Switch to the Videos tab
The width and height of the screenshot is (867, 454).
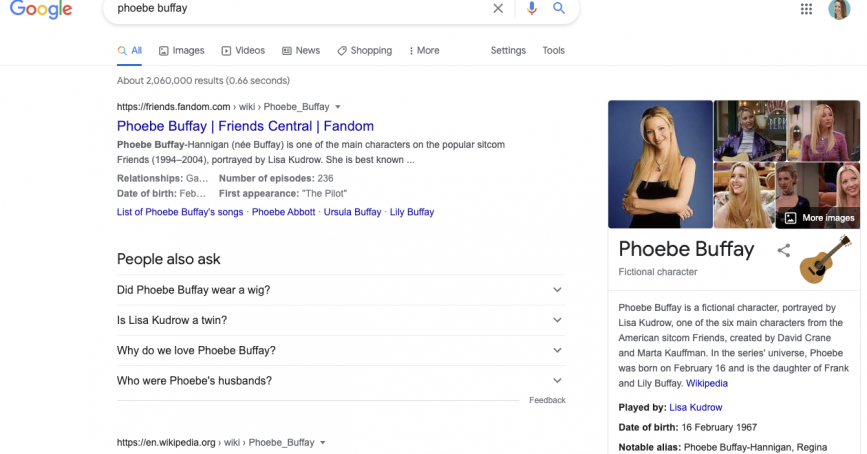[x=243, y=51]
